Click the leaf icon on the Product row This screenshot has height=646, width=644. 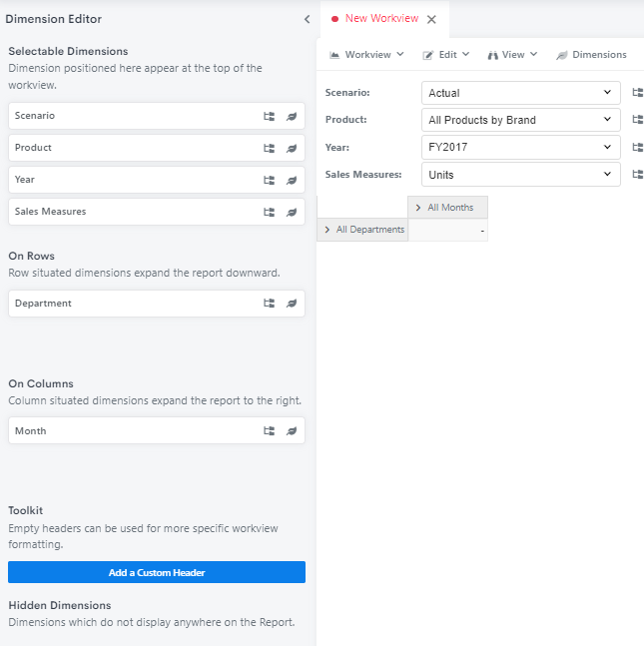point(292,148)
